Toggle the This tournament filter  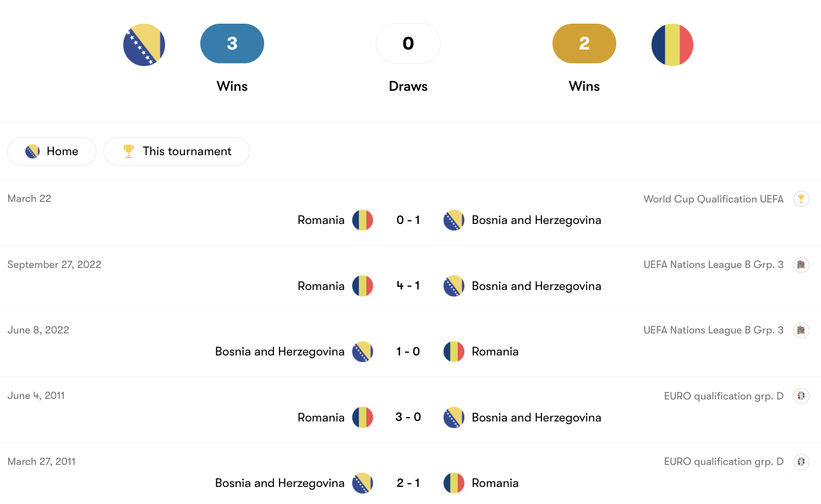(x=176, y=151)
